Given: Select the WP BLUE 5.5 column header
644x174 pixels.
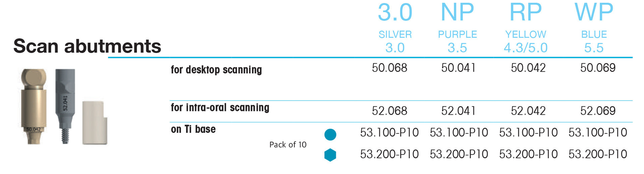Looking at the screenshot, I should coord(594,28).
